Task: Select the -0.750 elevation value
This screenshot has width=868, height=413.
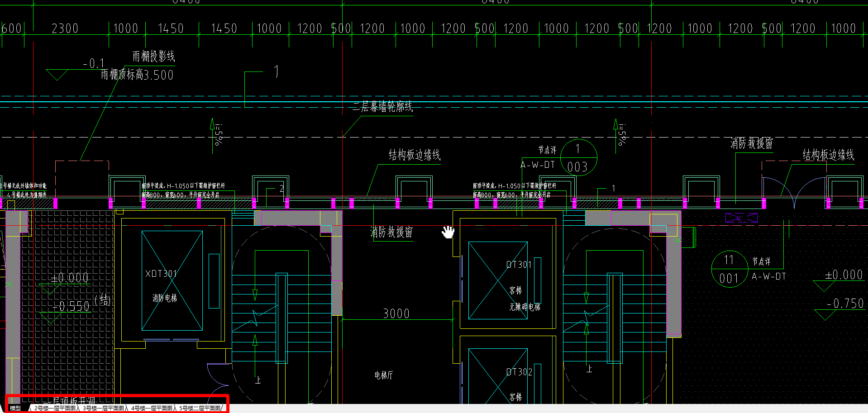Action: point(845,303)
